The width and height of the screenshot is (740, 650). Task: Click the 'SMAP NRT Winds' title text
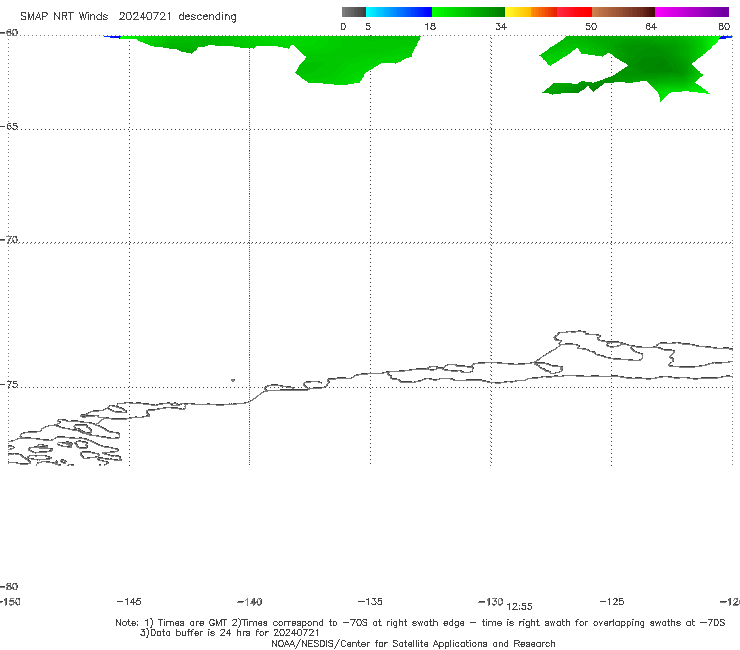tap(64, 17)
